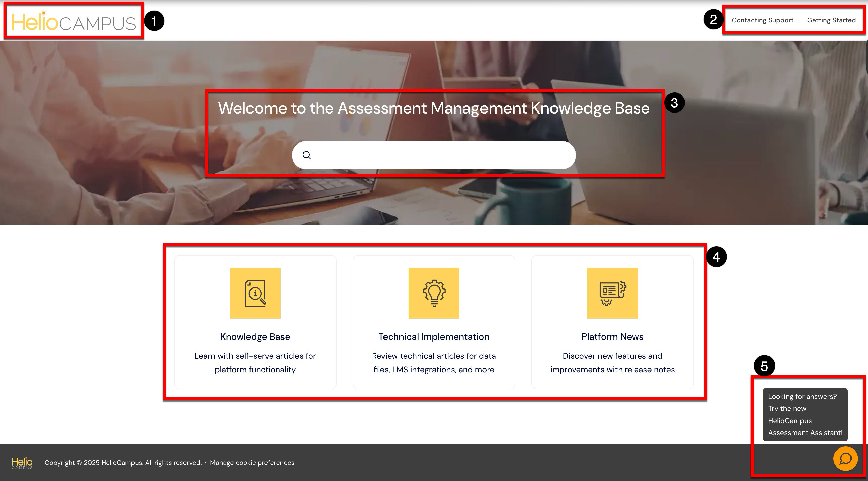The image size is (868, 481).
Task: Click the Welcome to Assessment Management heading
Action: tap(434, 108)
